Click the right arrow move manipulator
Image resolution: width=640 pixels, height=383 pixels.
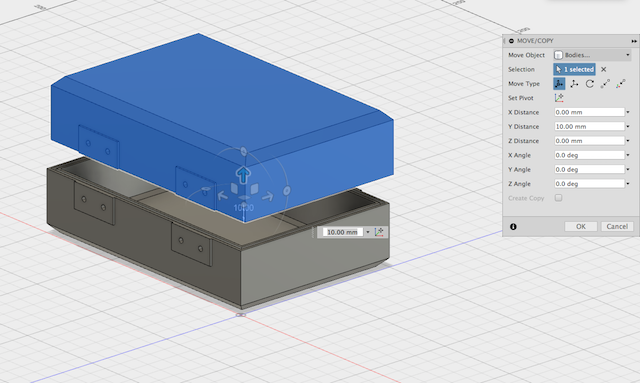click(268, 196)
